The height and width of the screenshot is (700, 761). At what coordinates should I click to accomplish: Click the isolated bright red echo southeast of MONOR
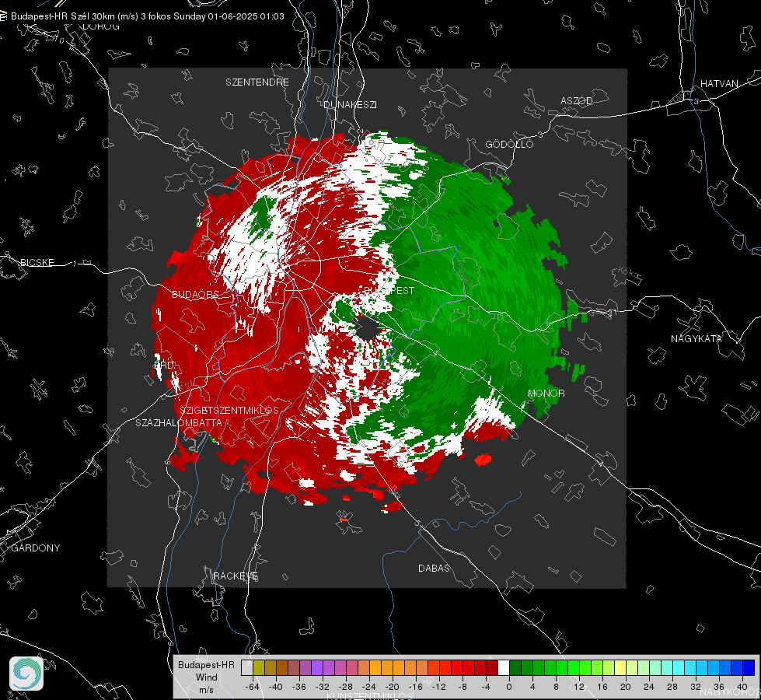pos(483,459)
